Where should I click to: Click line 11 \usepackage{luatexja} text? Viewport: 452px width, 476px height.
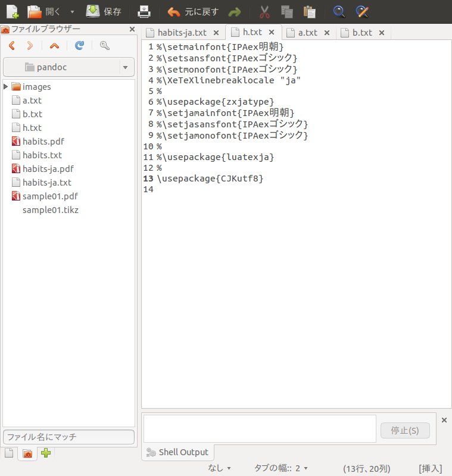[x=216, y=157]
